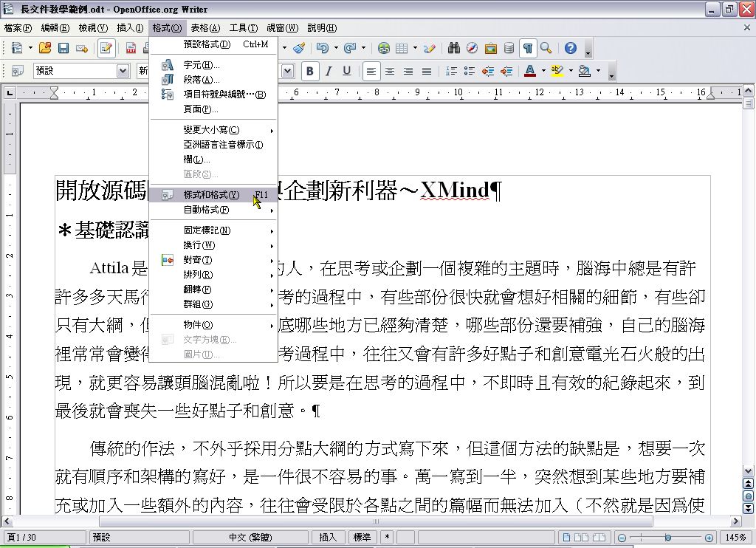Open the 插入 menu
This screenshot has height=548, width=756.
(x=130, y=28)
